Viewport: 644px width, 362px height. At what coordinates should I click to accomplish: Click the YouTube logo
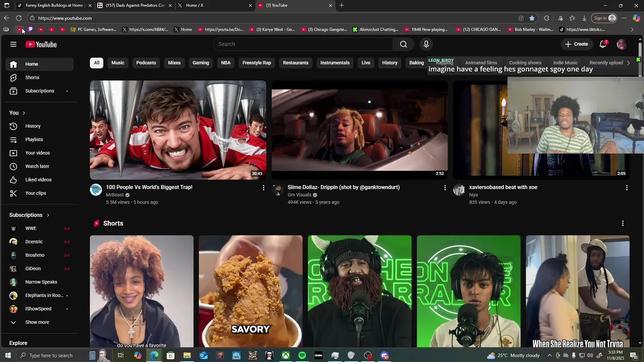pyautogui.click(x=41, y=44)
